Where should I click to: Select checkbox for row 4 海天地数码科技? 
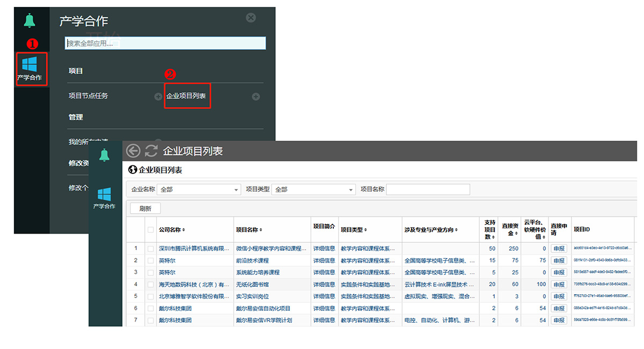[x=150, y=285]
